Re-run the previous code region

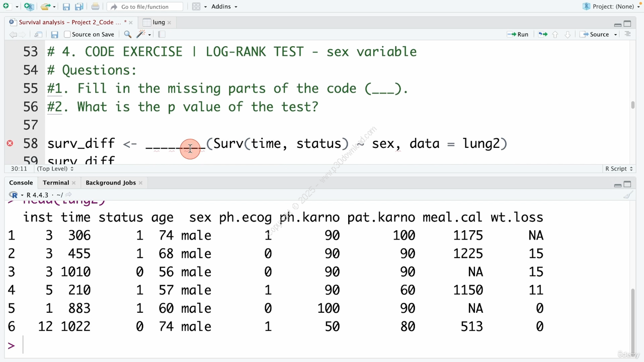click(x=543, y=34)
